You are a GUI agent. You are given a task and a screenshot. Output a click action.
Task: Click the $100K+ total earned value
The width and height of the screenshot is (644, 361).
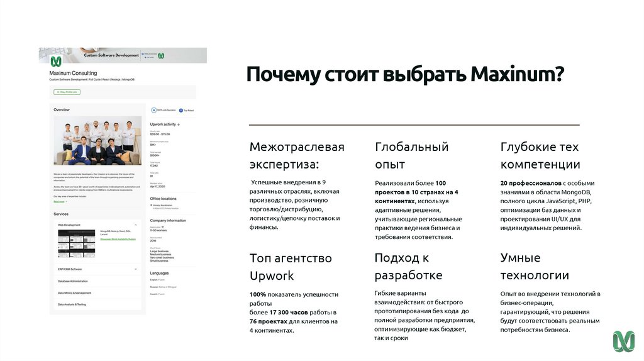click(x=155, y=155)
